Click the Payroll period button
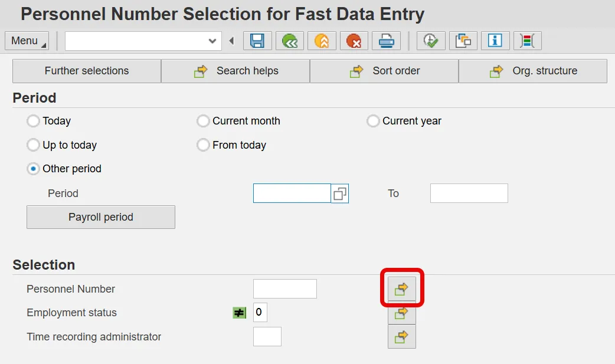Screen dimensions: 615x364 point(101,217)
